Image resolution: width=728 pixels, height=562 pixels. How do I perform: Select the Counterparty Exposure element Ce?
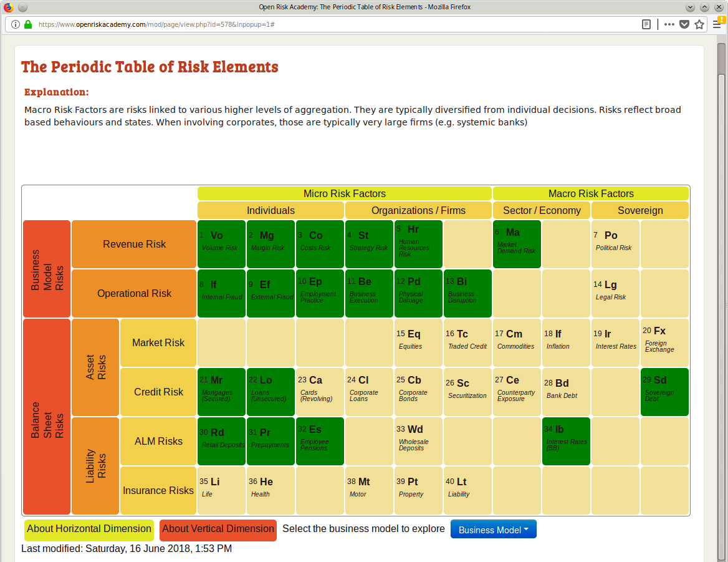[517, 392]
